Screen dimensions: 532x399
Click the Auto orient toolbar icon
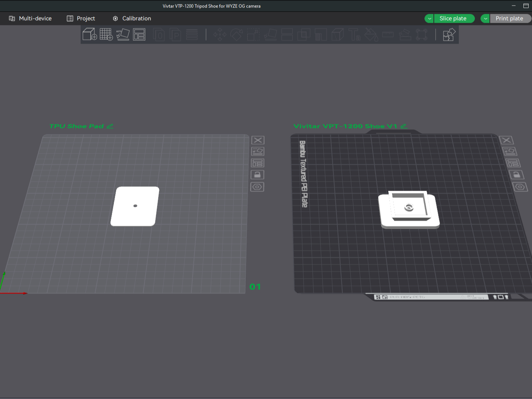[x=123, y=35]
